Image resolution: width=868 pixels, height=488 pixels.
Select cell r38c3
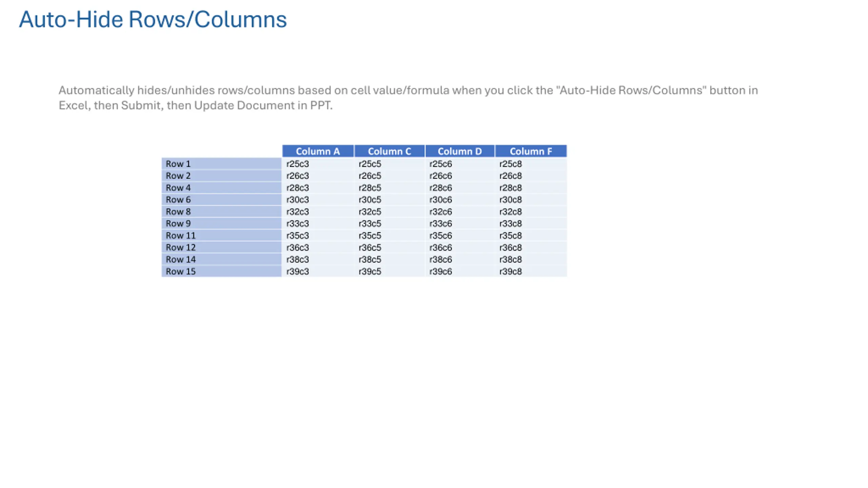pyautogui.click(x=318, y=259)
